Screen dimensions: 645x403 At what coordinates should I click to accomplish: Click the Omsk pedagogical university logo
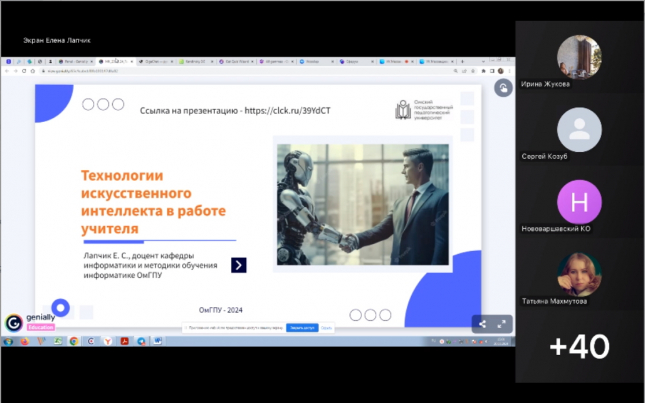[x=424, y=109]
